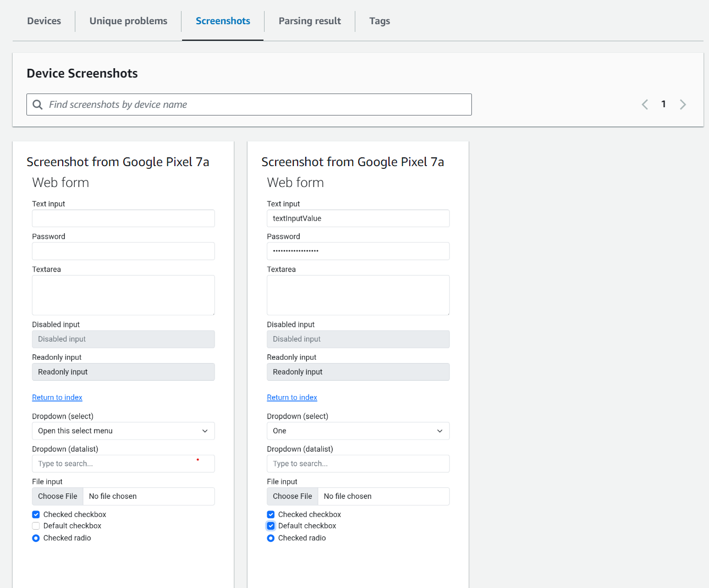Click Choose File in right screenshot
The width and height of the screenshot is (709, 588).
(x=293, y=496)
